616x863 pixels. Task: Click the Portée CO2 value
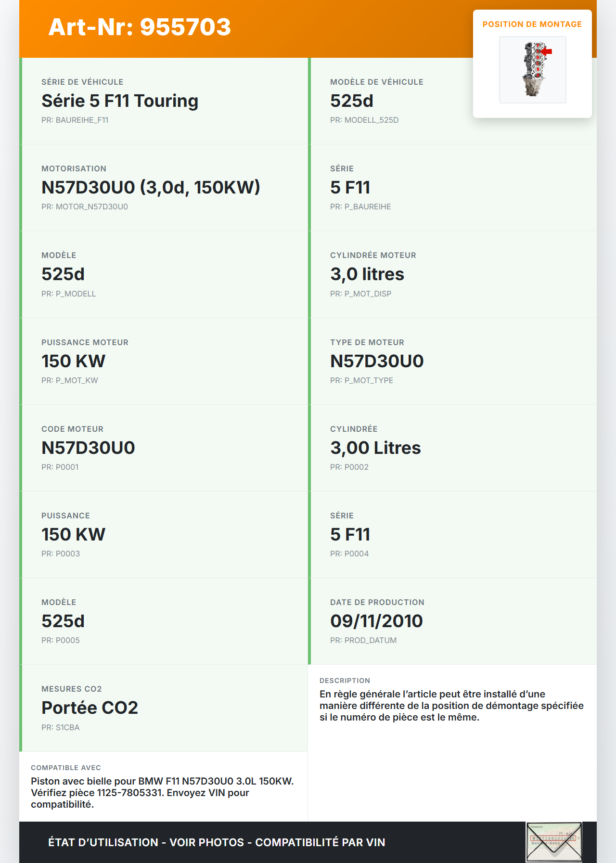(90, 708)
